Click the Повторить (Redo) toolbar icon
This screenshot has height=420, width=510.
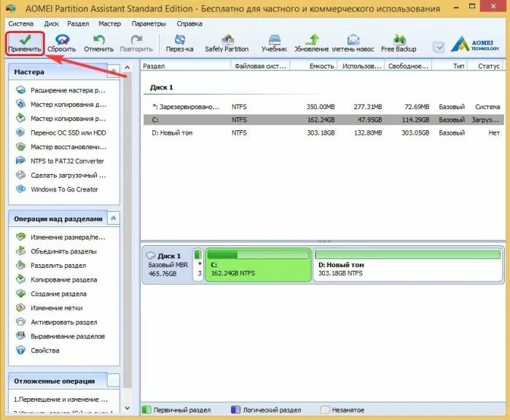[x=136, y=44]
